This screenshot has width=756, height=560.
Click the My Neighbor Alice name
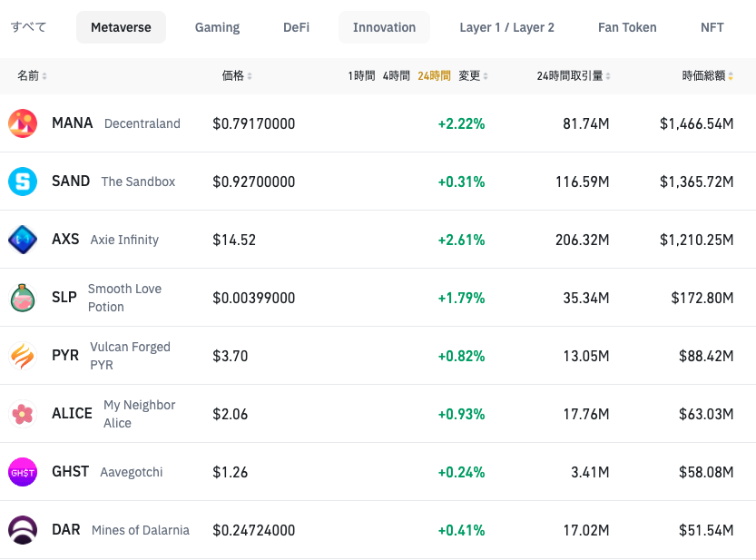point(140,414)
